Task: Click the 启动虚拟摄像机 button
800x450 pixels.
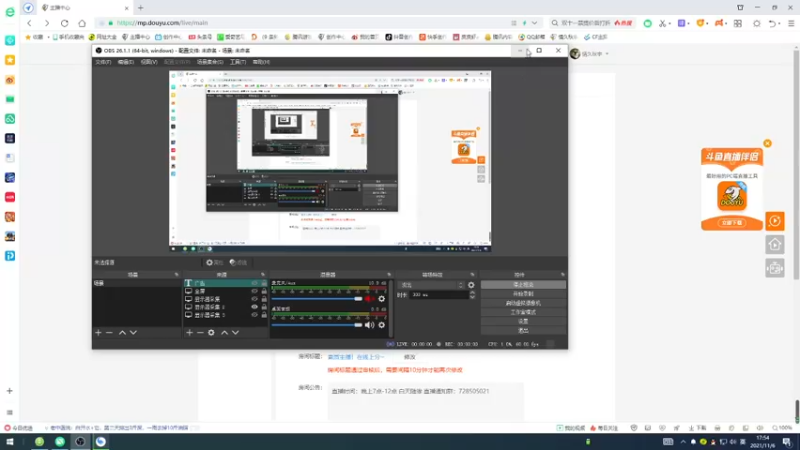Action: [x=523, y=303]
